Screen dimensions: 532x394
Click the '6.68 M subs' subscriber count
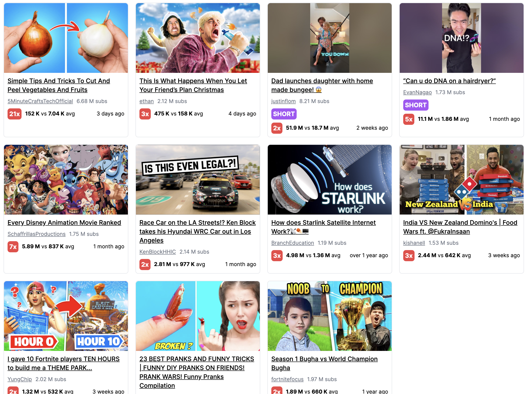pos(92,101)
